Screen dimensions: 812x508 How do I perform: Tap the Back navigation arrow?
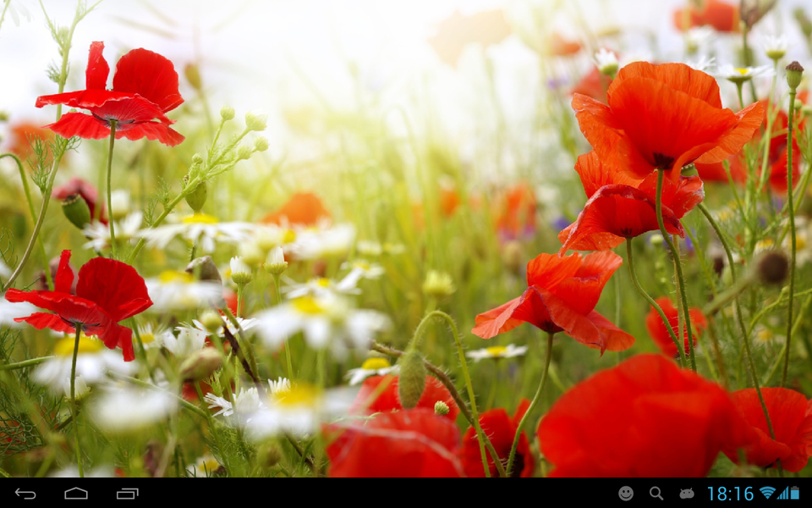[x=25, y=494]
